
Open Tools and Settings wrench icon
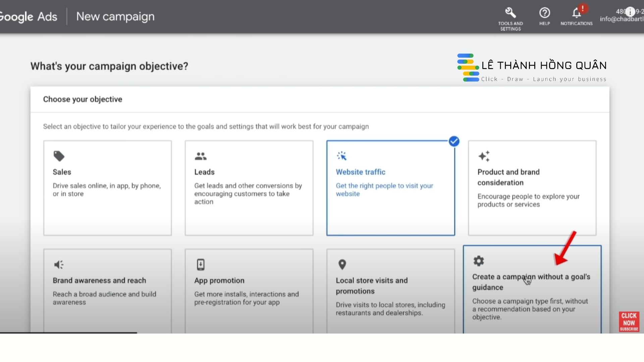[510, 13]
